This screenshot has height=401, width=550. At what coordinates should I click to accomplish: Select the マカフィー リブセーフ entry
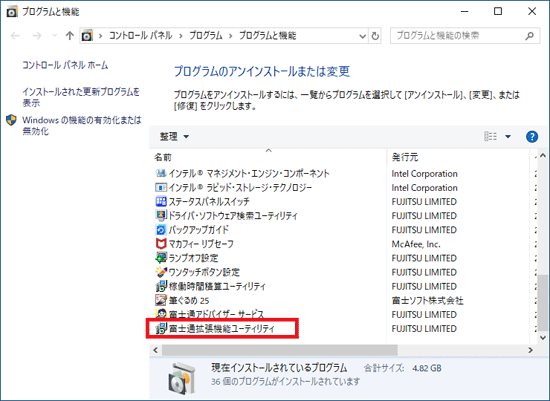tap(201, 244)
